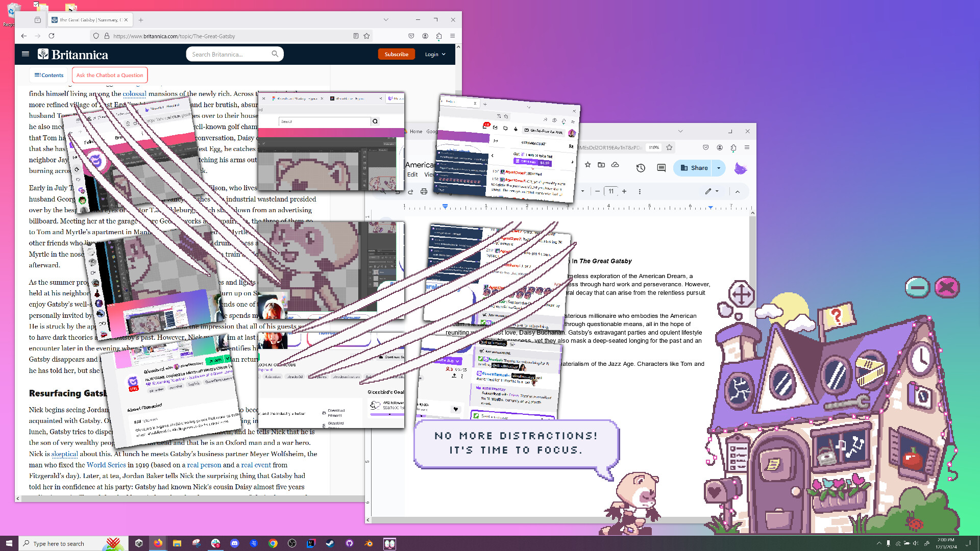Image resolution: width=980 pixels, height=551 pixels.
Task: Click Ask the Chatbot a Question
Action: click(x=110, y=75)
